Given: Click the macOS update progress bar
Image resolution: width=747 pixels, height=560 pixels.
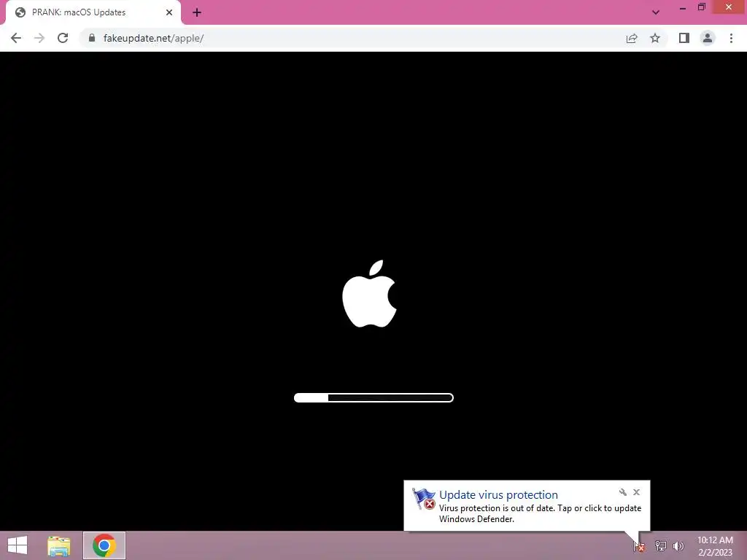Looking at the screenshot, I should point(373,397).
